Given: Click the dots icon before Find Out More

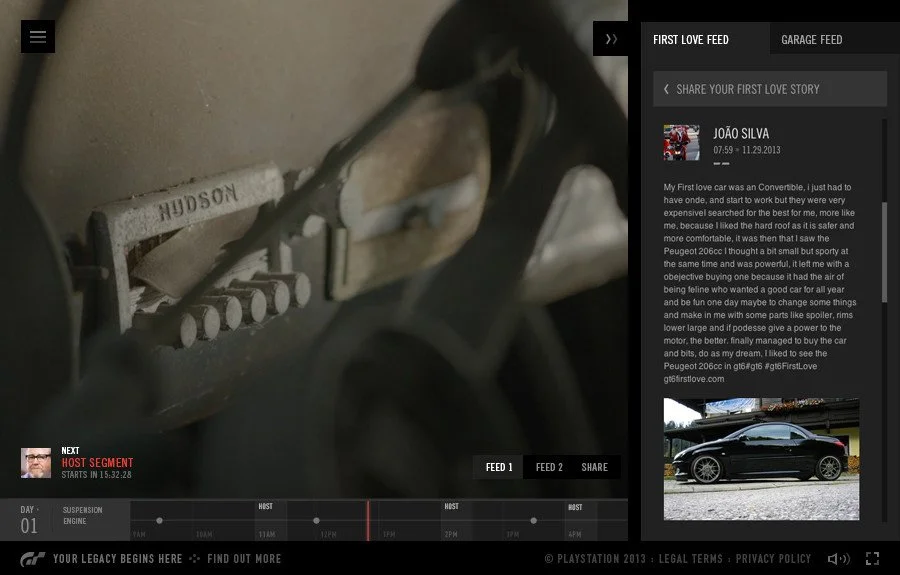Looking at the screenshot, I should [x=195, y=558].
